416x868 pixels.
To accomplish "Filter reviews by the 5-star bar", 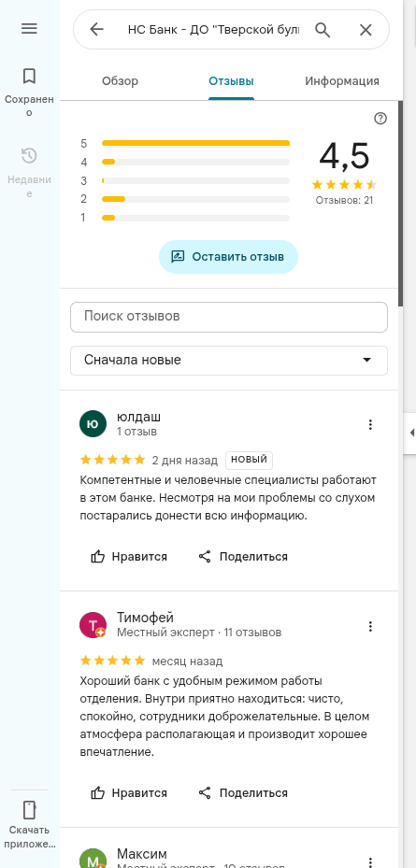I will (x=195, y=143).
